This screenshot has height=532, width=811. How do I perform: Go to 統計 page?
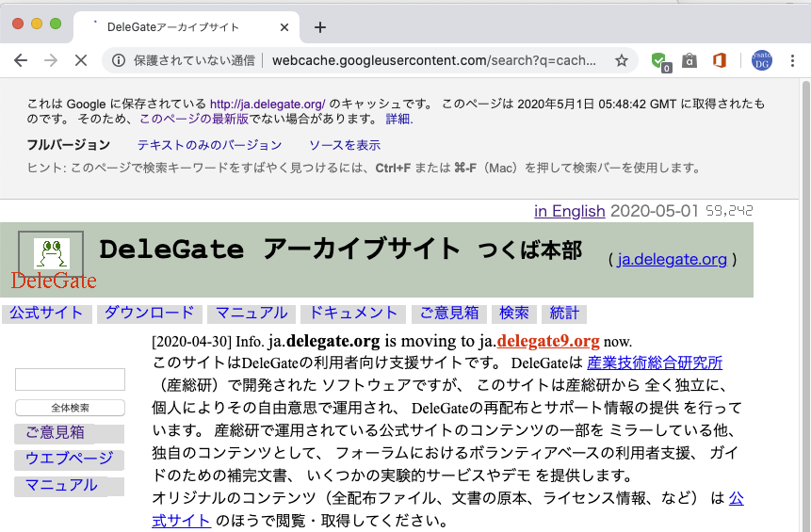[x=564, y=314]
